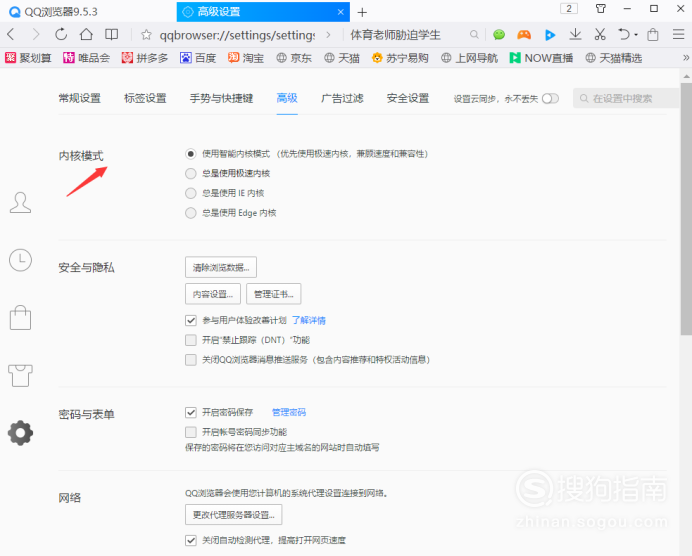This screenshot has height=556, width=692.
Task: Select the scissors screenshot tool
Action: [x=600, y=34]
